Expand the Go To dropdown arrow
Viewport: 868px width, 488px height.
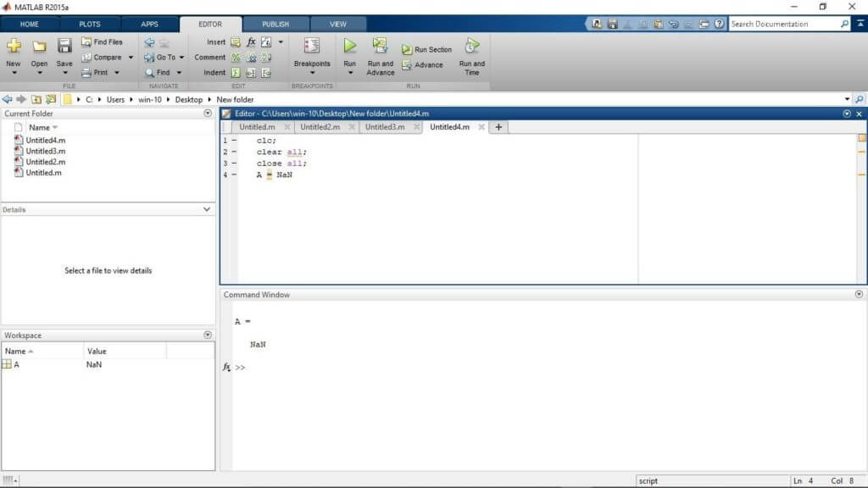(x=182, y=57)
